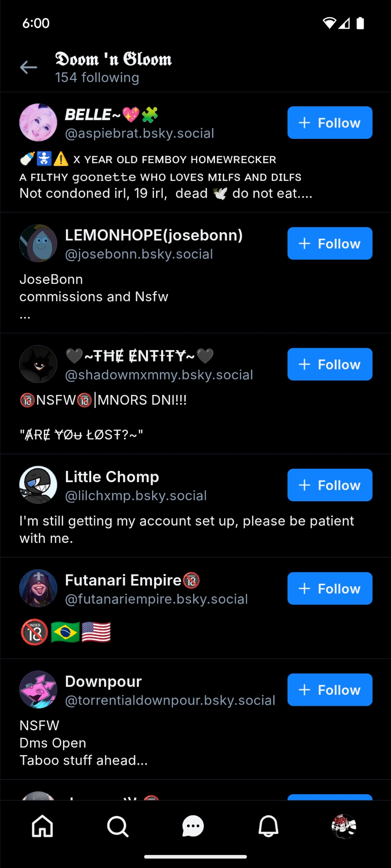Open your profile avatar in bottom bar
This screenshot has height=868, width=391.
click(344, 826)
